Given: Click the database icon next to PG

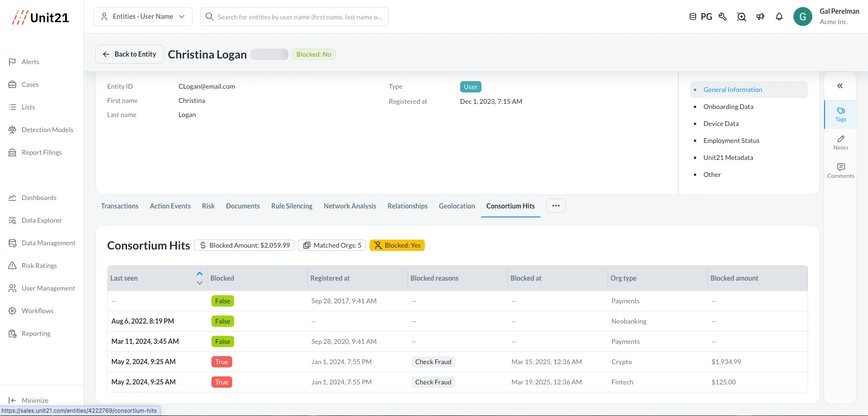Looking at the screenshot, I should click(693, 17).
